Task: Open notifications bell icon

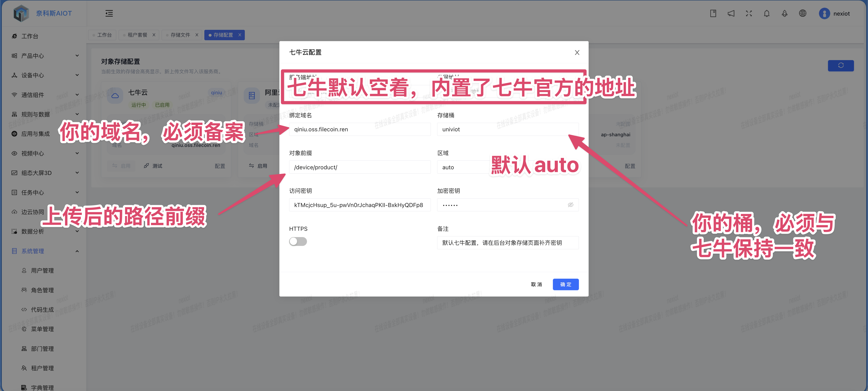Action: tap(767, 14)
